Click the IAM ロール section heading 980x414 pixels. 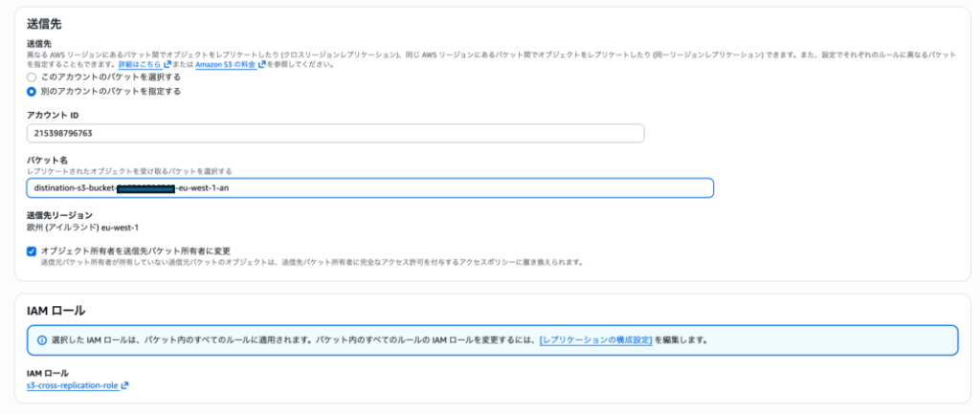56,311
